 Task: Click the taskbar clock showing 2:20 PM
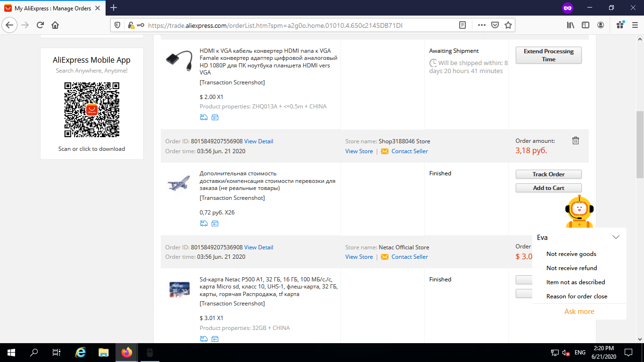point(603,353)
